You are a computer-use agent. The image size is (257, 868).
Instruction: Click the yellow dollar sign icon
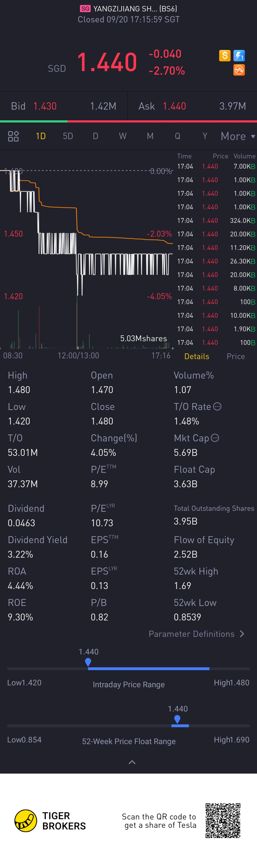pyautogui.click(x=225, y=56)
